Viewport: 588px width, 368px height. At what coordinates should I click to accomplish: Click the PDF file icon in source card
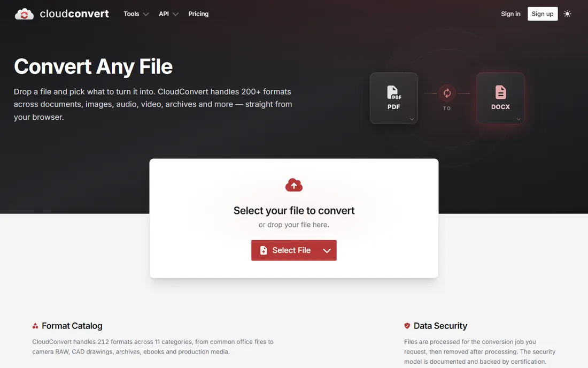394,93
